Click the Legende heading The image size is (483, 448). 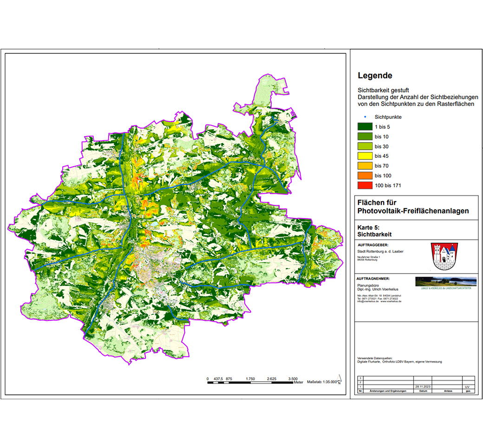[x=375, y=76]
